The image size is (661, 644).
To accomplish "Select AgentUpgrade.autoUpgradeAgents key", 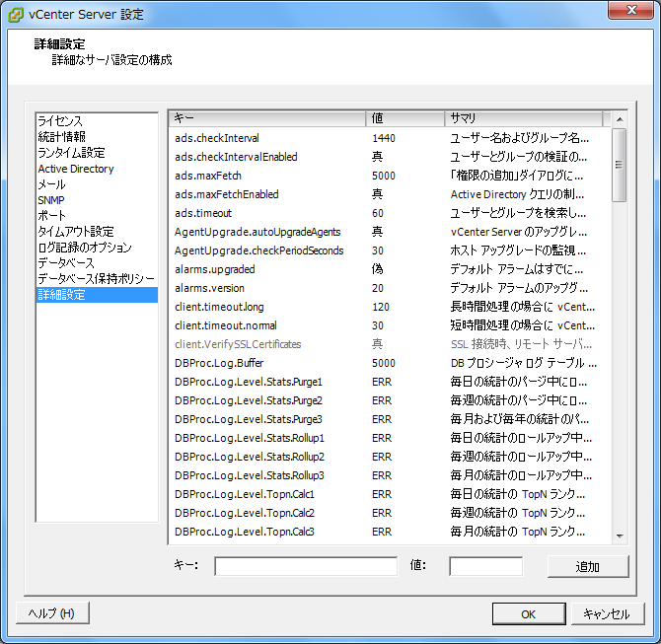I will coord(257,232).
